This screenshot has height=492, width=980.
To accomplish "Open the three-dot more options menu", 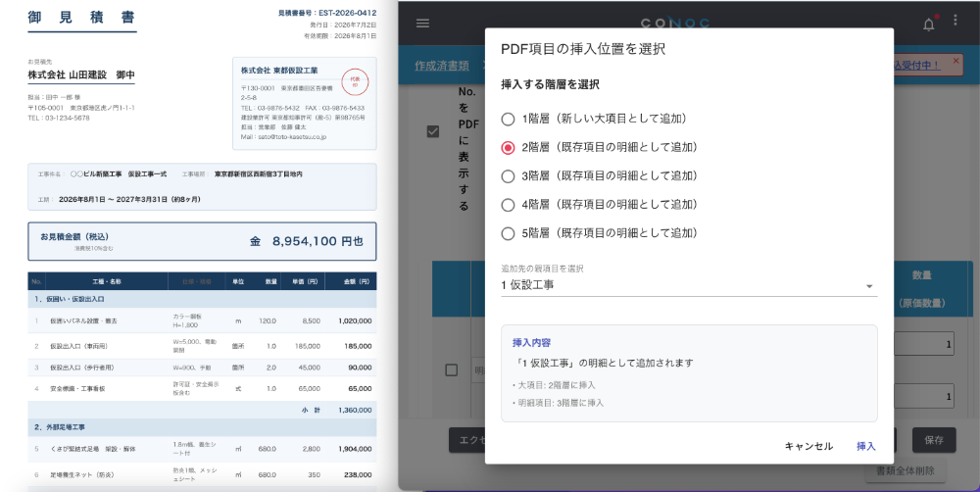I will coord(955,21).
